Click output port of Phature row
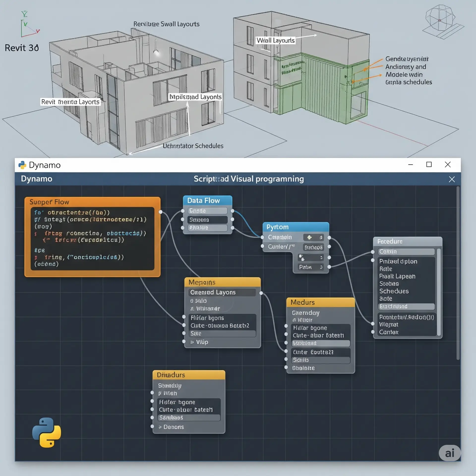The image size is (476, 476). pos(232,228)
